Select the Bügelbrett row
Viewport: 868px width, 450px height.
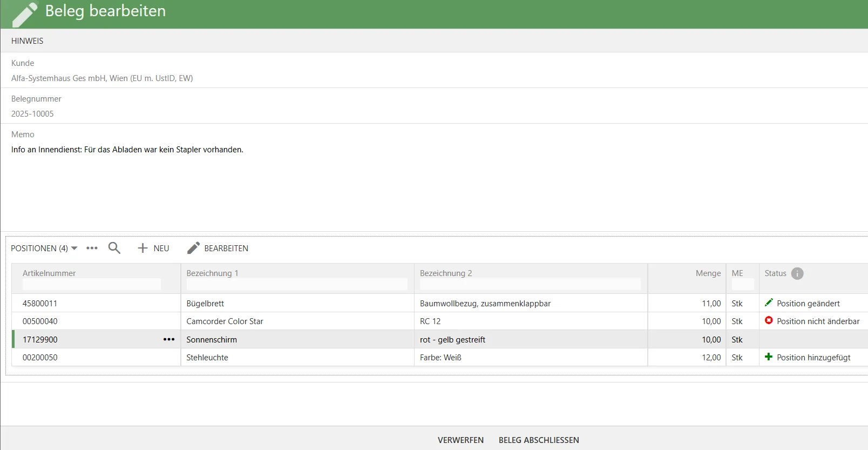click(x=297, y=303)
